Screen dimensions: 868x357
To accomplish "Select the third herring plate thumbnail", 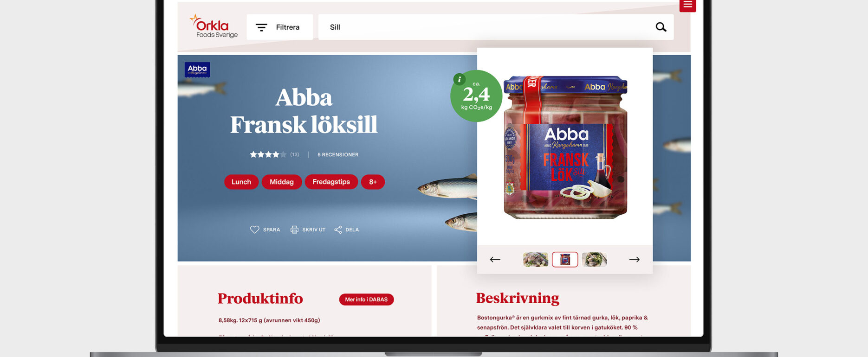I will [x=594, y=260].
